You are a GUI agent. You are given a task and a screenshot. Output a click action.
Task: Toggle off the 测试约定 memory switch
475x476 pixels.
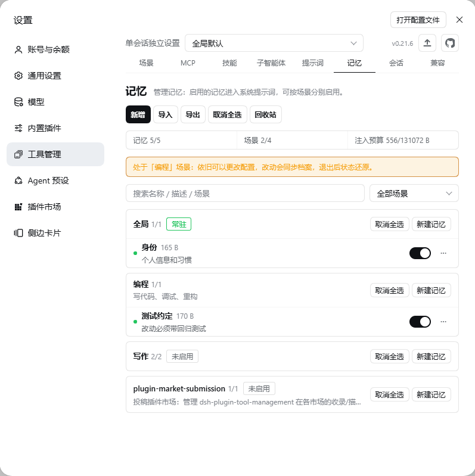[x=420, y=322]
